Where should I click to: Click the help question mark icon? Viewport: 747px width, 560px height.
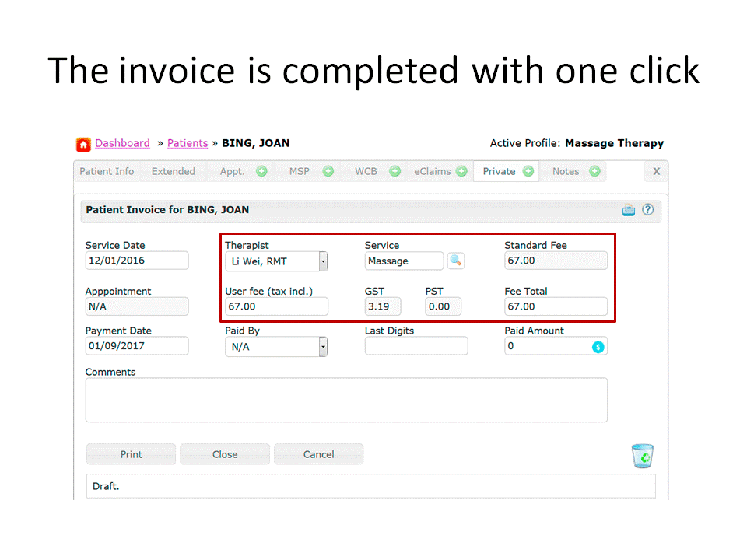tap(648, 209)
